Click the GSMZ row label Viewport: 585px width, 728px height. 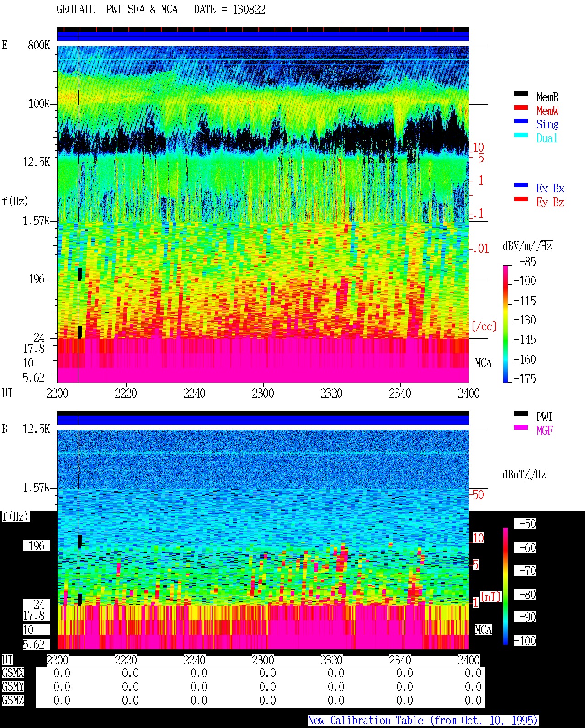pyautogui.click(x=13, y=700)
